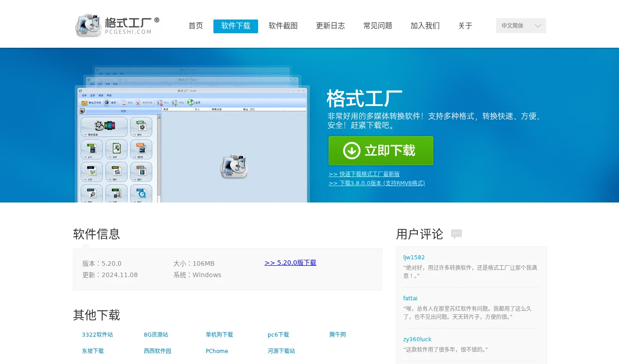Open the 中文简体 language dropdown

coord(521,26)
